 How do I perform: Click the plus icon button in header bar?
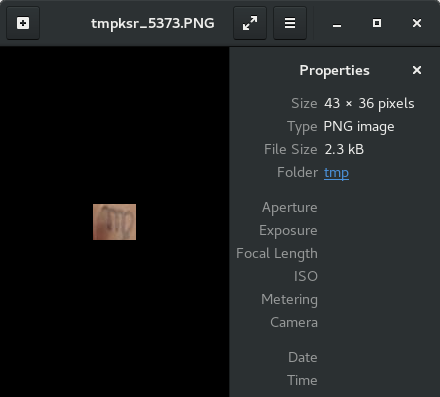23,23
